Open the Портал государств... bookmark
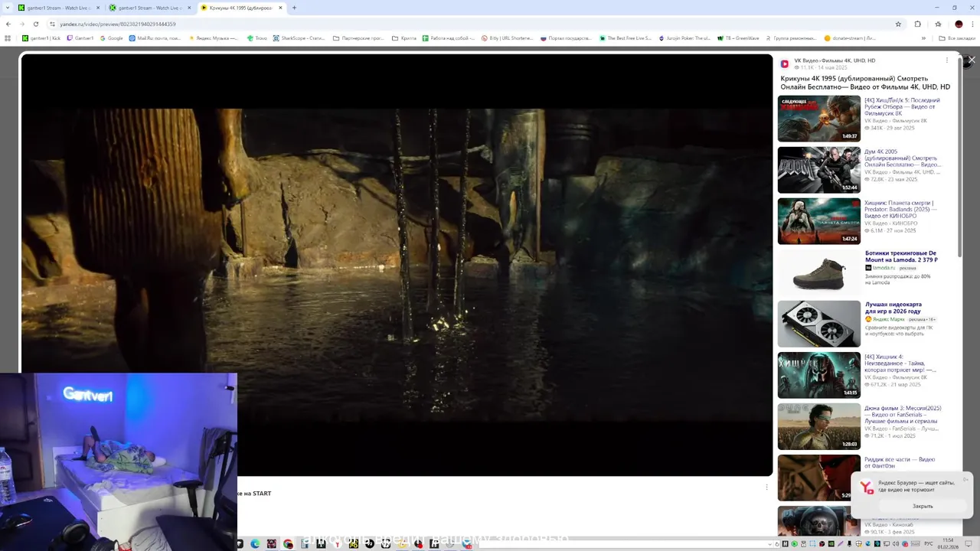 [566, 37]
